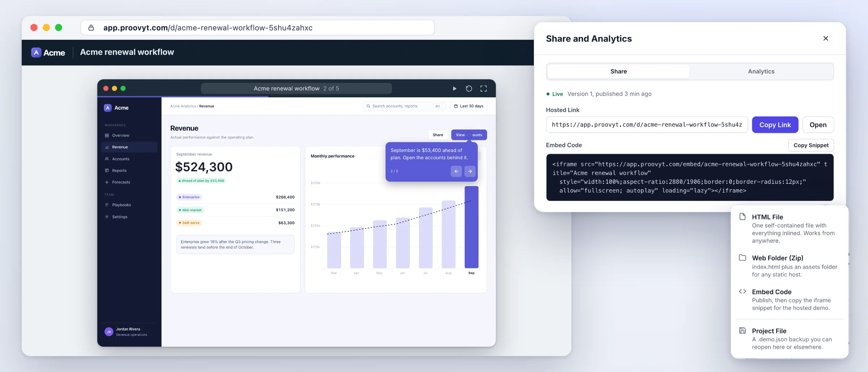Click the embed code iframe snippet
Viewport: 868px width, 372px height.
pyautogui.click(x=690, y=177)
